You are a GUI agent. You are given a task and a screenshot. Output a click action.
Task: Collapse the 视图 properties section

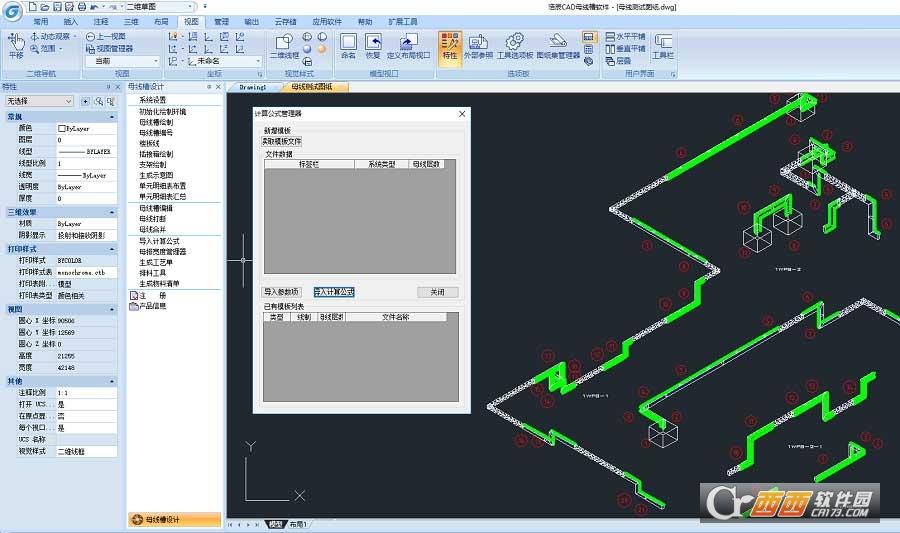click(x=111, y=309)
